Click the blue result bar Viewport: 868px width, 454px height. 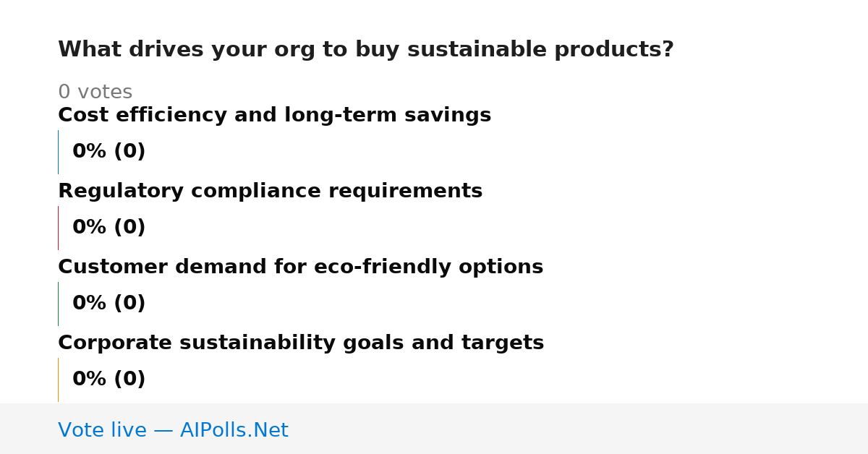[58, 152]
